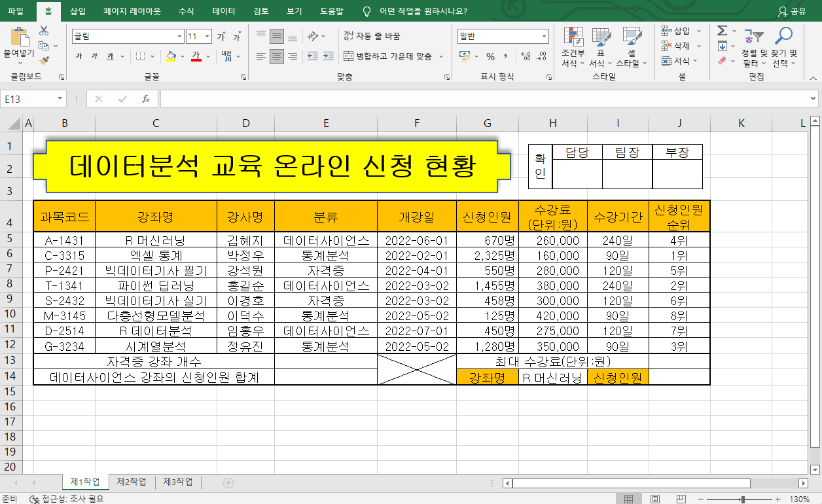Viewport: 822px width, 504px height.
Task: Click the Bottom Align icon
Action: (x=293, y=37)
